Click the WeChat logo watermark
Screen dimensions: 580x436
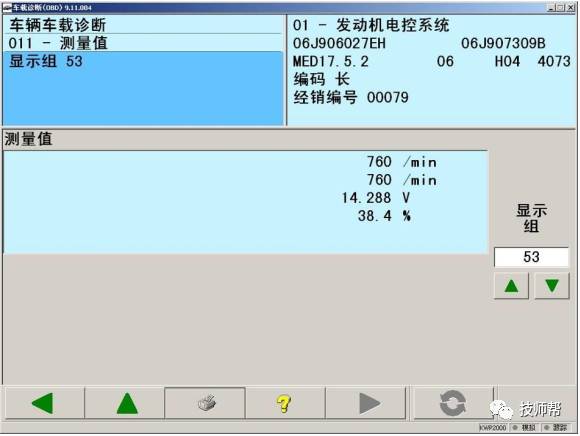(502, 409)
